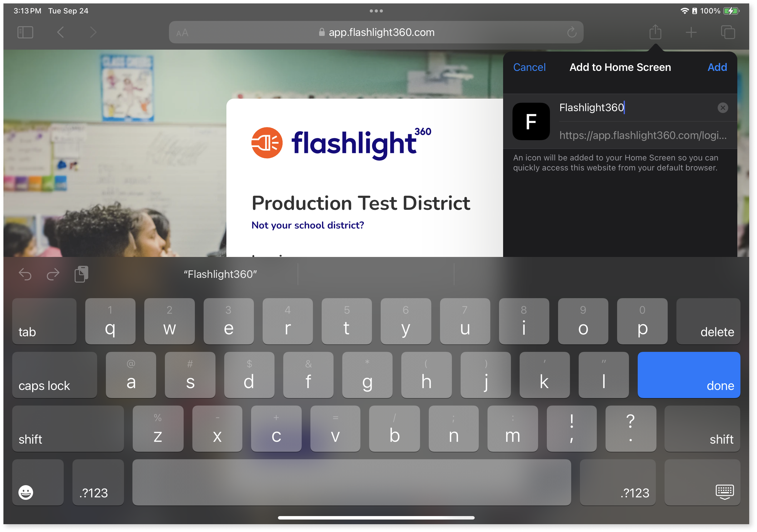Tap the q key
This screenshot has width=757, height=532.
click(111, 321)
